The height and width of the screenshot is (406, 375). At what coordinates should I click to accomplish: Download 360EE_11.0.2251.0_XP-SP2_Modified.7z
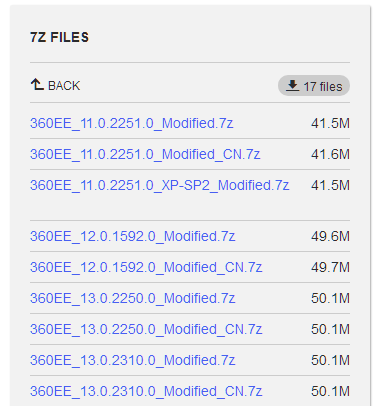[x=159, y=185]
